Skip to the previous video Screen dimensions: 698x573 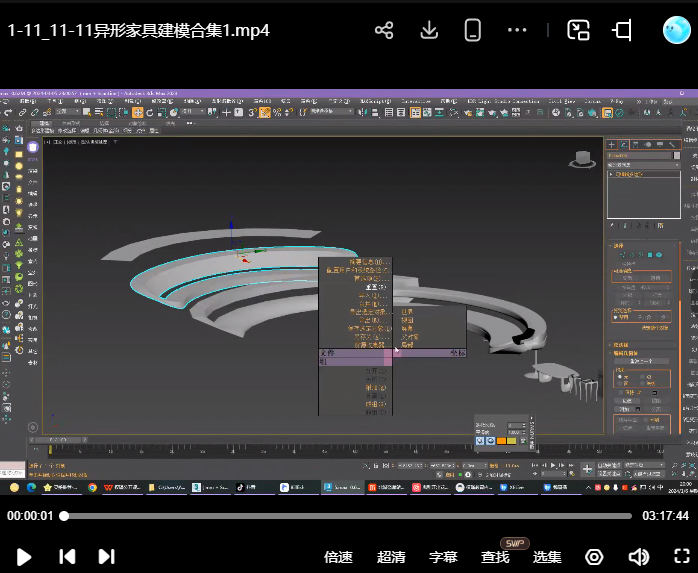coord(67,557)
